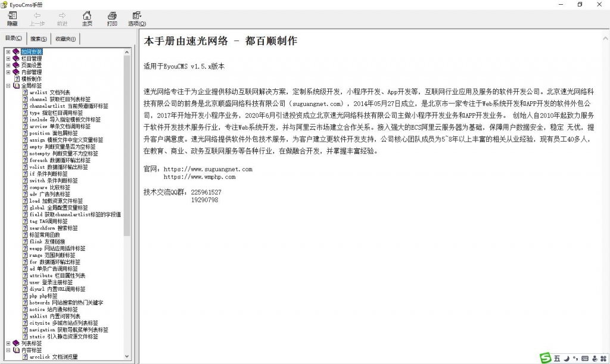Click the page icon beside tag TAG调用标签
This screenshot has width=610, height=364.
pyautogui.click(x=25, y=221)
